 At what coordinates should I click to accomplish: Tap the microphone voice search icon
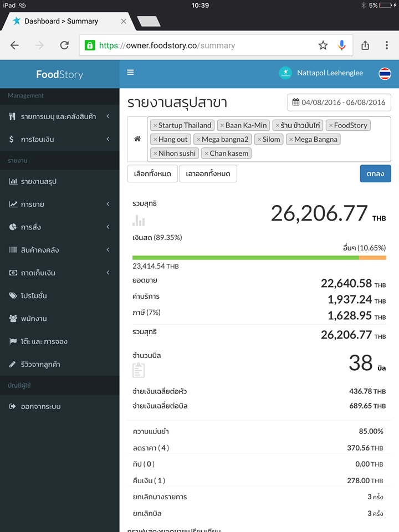click(x=342, y=45)
